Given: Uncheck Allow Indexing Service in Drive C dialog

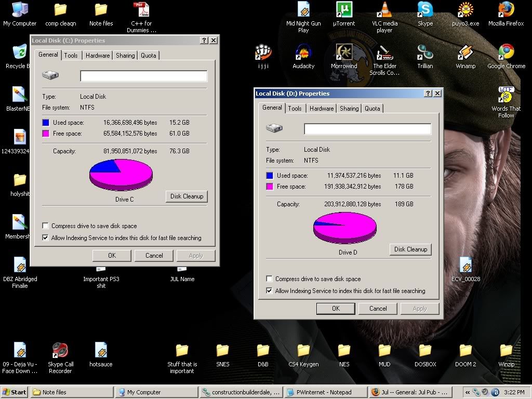Looking at the screenshot, I should [x=46, y=238].
